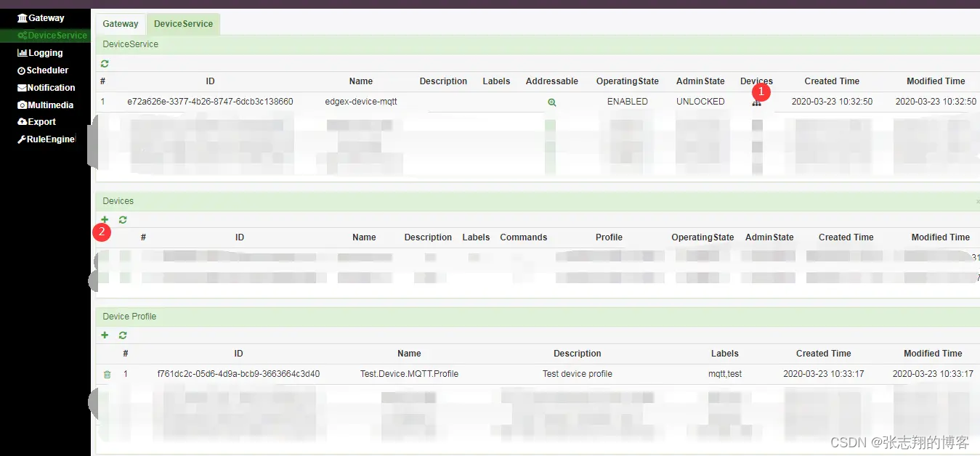Add a new device profile

[105, 335]
